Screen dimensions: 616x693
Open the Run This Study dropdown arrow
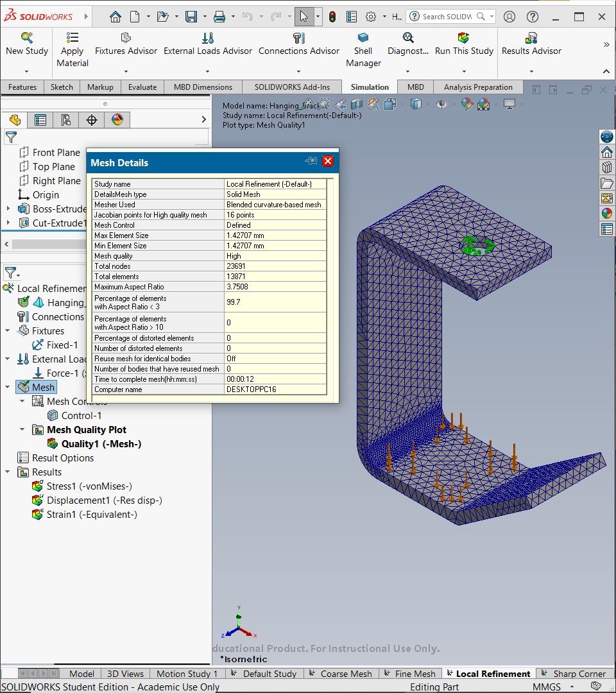(x=464, y=71)
